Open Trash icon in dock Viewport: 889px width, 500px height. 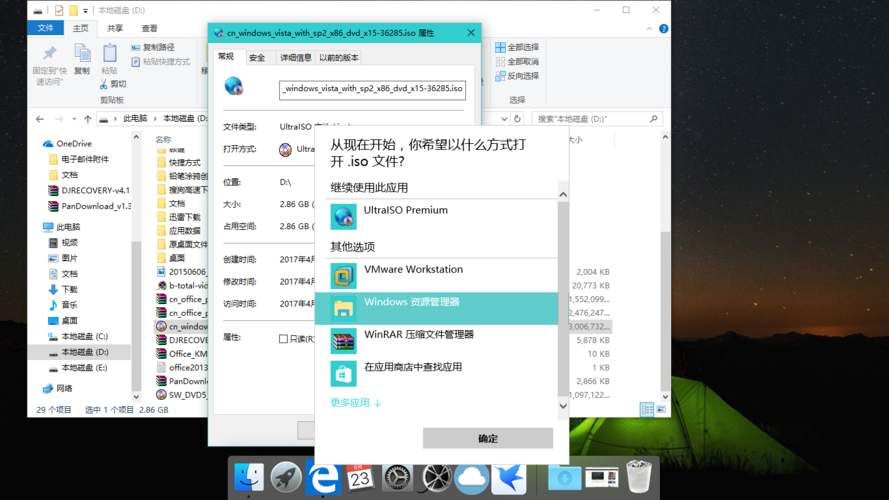coord(639,476)
